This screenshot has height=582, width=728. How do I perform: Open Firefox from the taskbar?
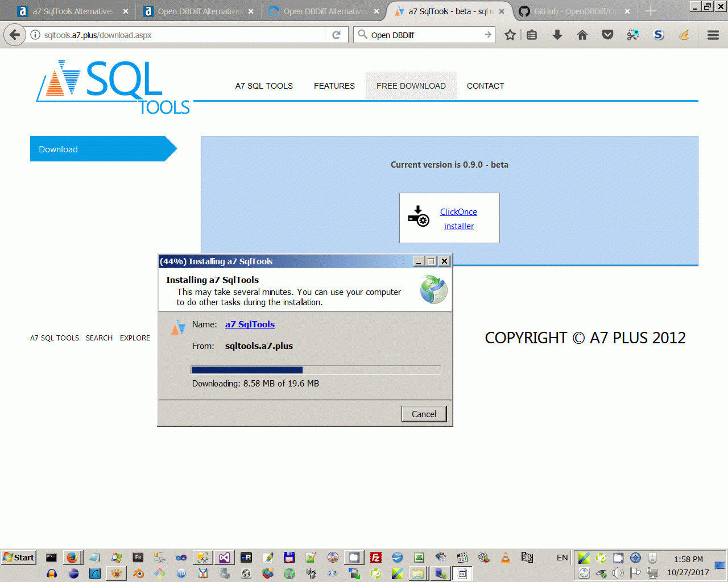[x=72, y=558]
